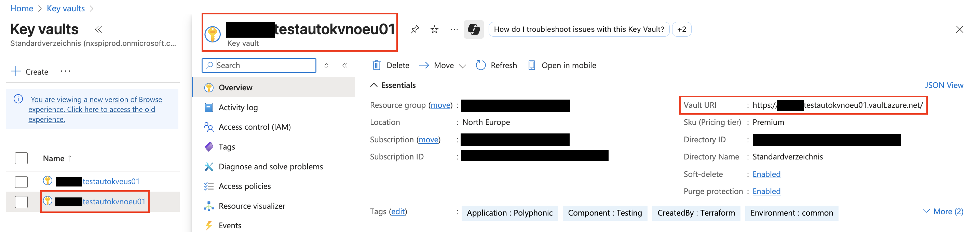Select Overview in resource menu

tap(274, 88)
